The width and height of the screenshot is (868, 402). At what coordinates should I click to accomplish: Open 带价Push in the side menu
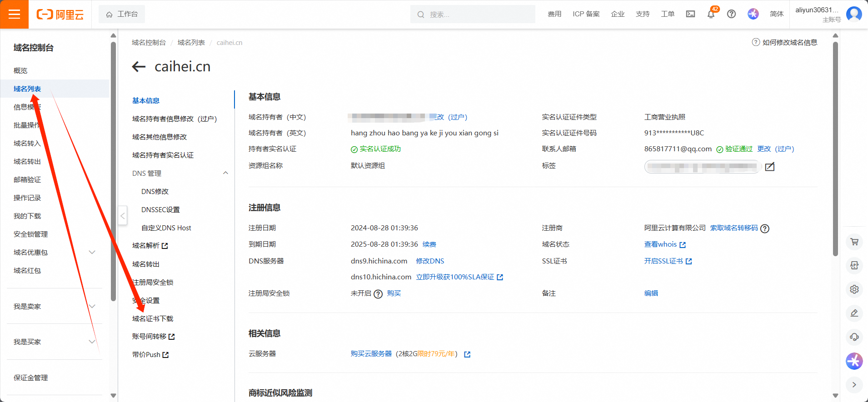pyautogui.click(x=150, y=355)
